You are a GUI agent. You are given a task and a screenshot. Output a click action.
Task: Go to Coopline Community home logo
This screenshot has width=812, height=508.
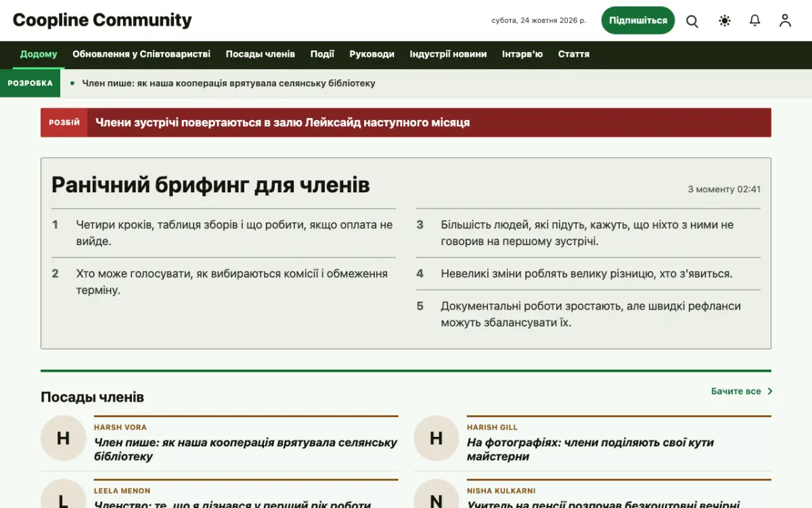click(102, 20)
